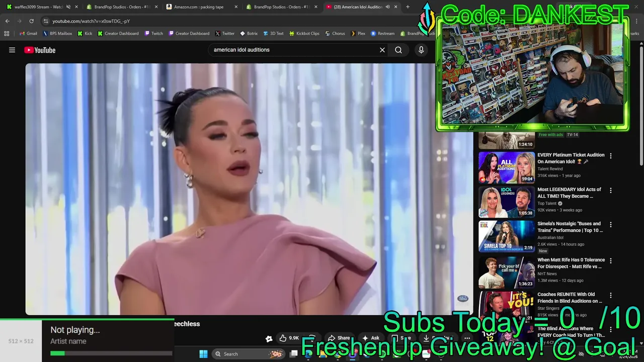Run search with the magnifier button
The image size is (644, 362).
coord(398,50)
